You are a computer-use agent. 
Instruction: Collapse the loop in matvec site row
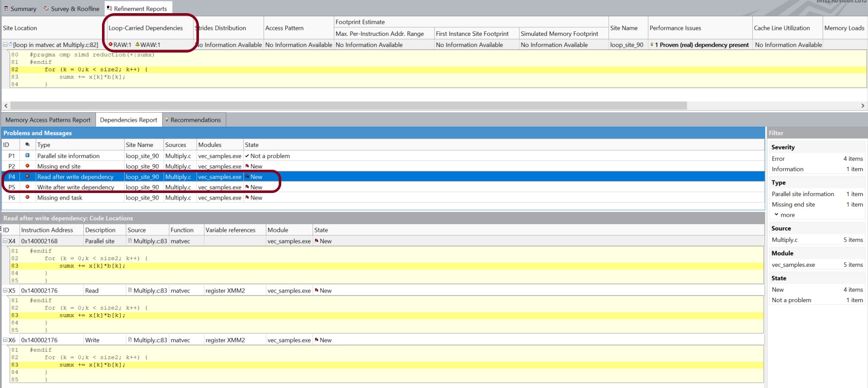(5, 44)
